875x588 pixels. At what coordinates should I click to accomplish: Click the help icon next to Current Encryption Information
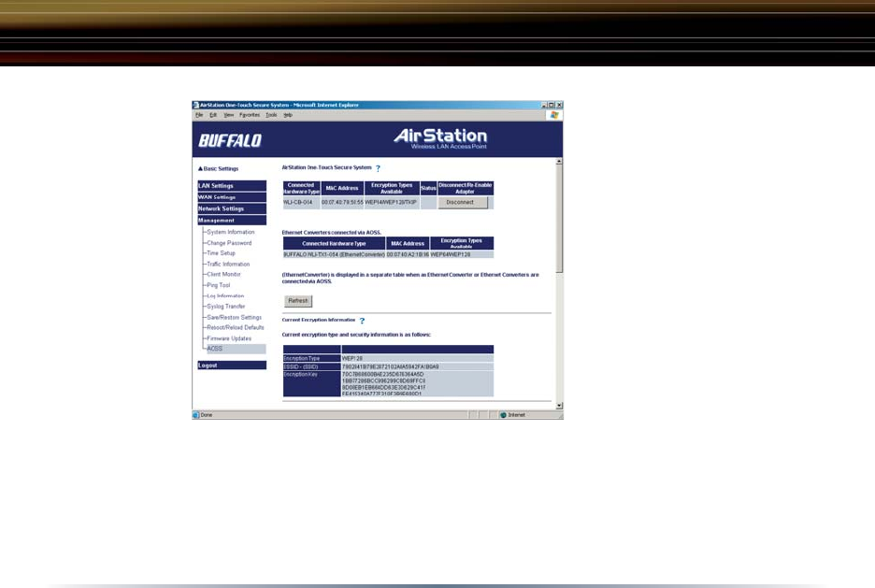(x=362, y=321)
